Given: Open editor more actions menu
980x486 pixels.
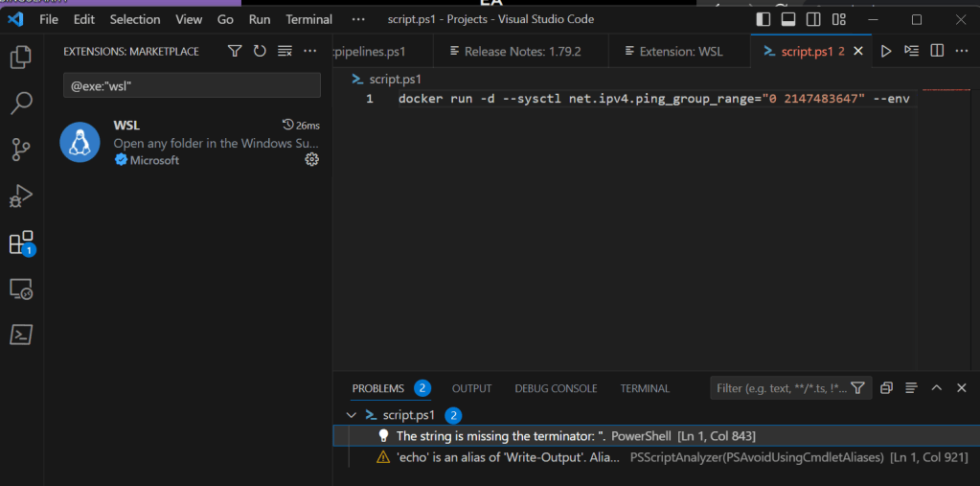Looking at the screenshot, I should pos(962,52).
